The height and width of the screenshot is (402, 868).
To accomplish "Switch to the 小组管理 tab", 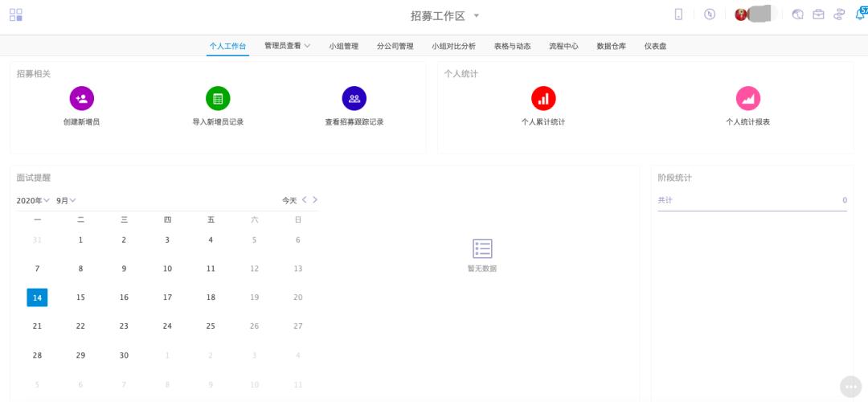I will [x=344, y=47].
